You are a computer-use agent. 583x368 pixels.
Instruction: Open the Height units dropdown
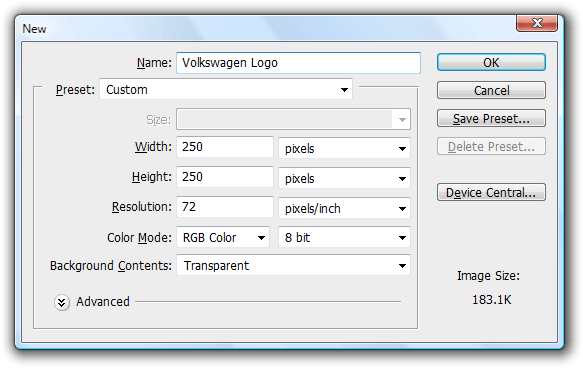click(x=344, y=178)
